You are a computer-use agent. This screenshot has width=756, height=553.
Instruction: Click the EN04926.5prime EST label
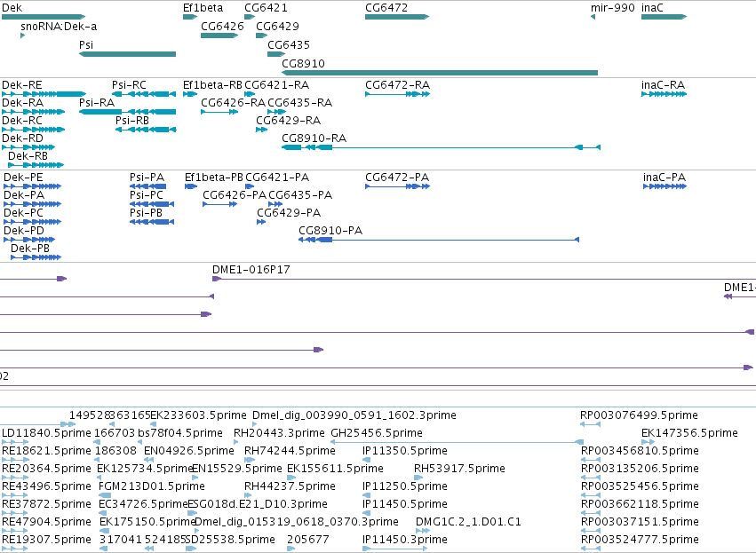[189, 451]
